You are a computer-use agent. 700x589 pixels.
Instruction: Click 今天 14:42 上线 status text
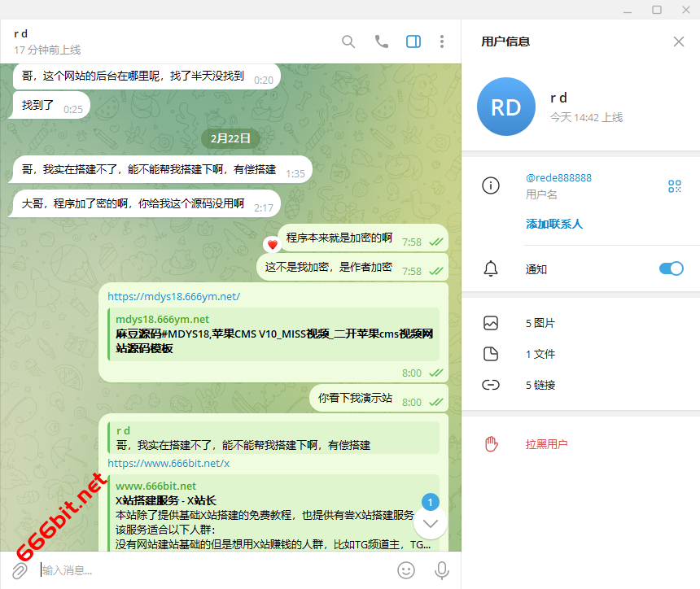586,117
